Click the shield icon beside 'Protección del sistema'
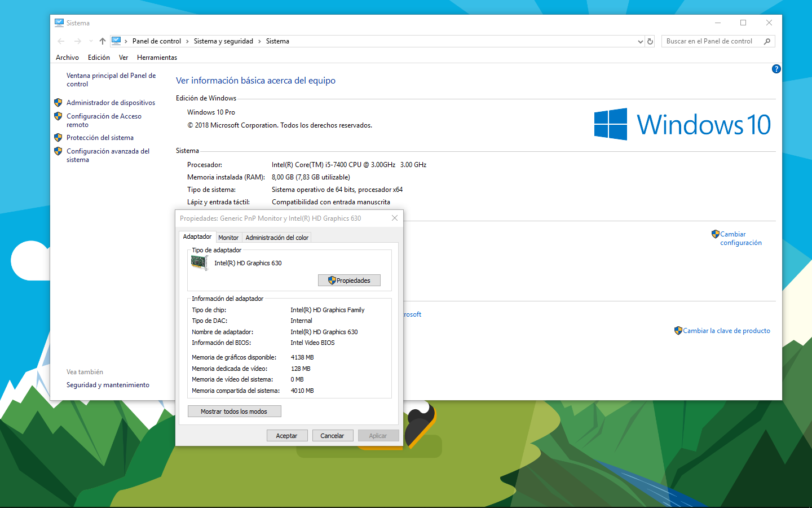Viewport: 812px width, 508px height. point(58,138)
